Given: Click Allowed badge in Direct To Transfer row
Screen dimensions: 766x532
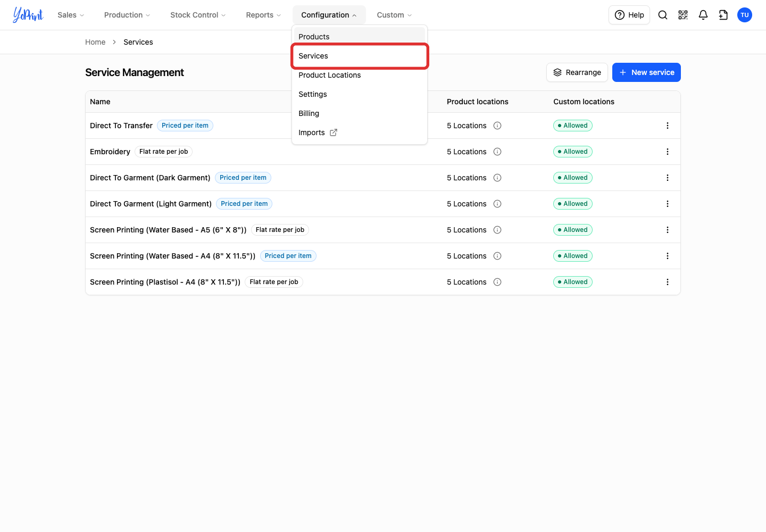Looking at the screenshot, I should click(x=573, y=126).
